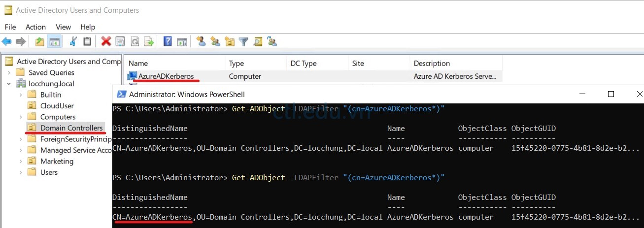Minimize the PowerShell window
644x228 pixels.
point(582,94)
